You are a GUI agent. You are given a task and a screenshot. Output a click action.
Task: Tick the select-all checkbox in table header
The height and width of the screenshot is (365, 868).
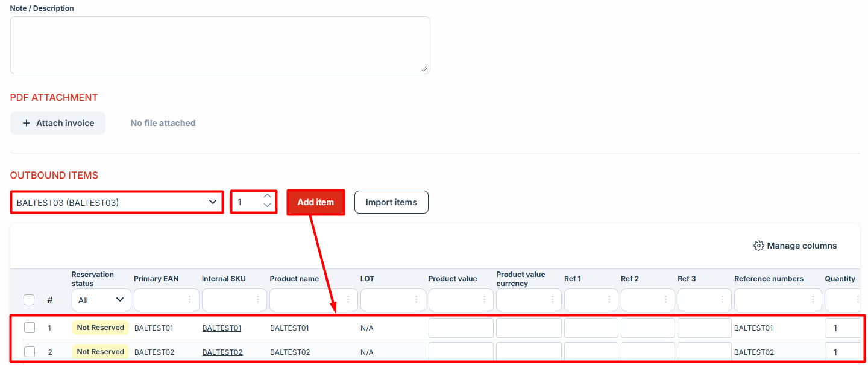coord(29,300)
